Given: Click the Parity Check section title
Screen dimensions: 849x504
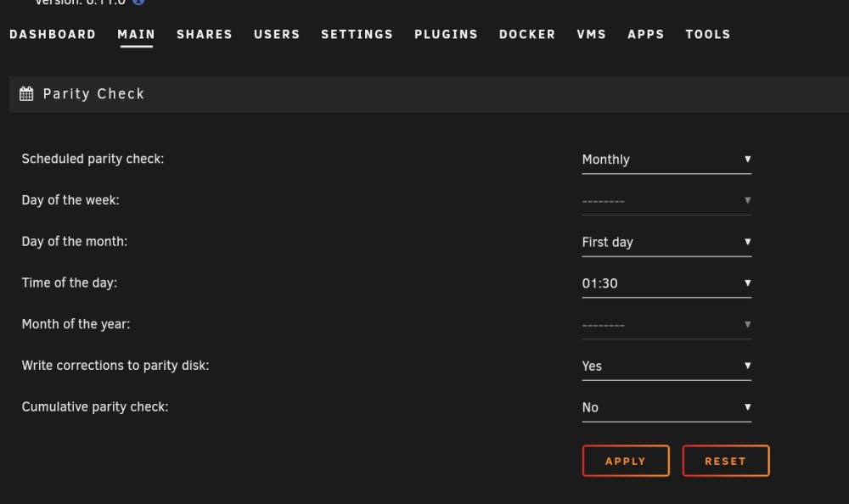Looking at the screenshot, I should point(93,93).
